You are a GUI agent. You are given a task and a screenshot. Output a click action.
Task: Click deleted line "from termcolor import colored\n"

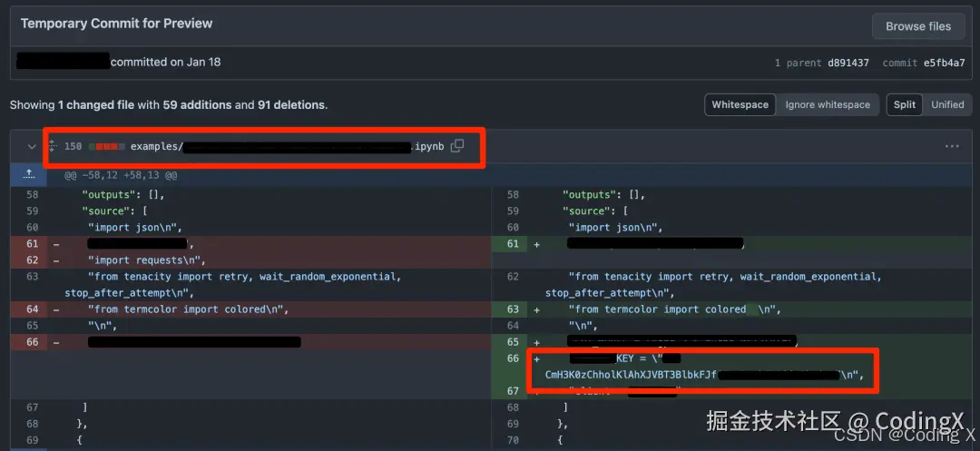188,309
